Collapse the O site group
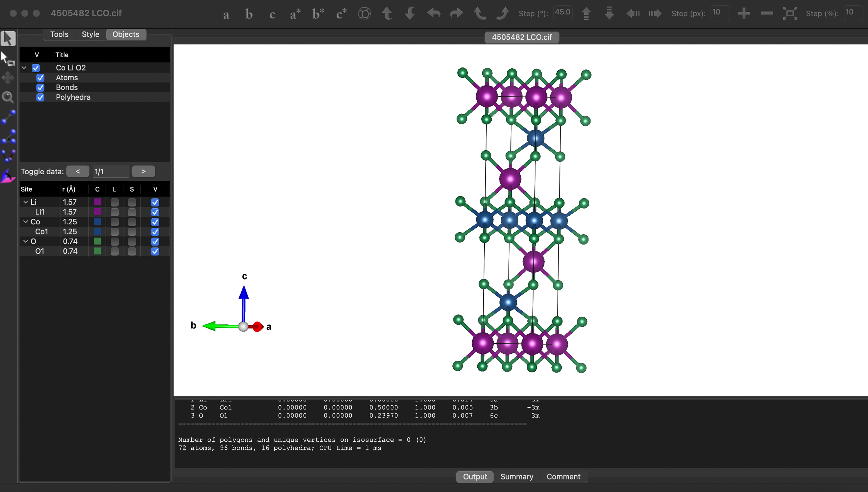The width and height of the screenshot is (868, 492). 25,241
